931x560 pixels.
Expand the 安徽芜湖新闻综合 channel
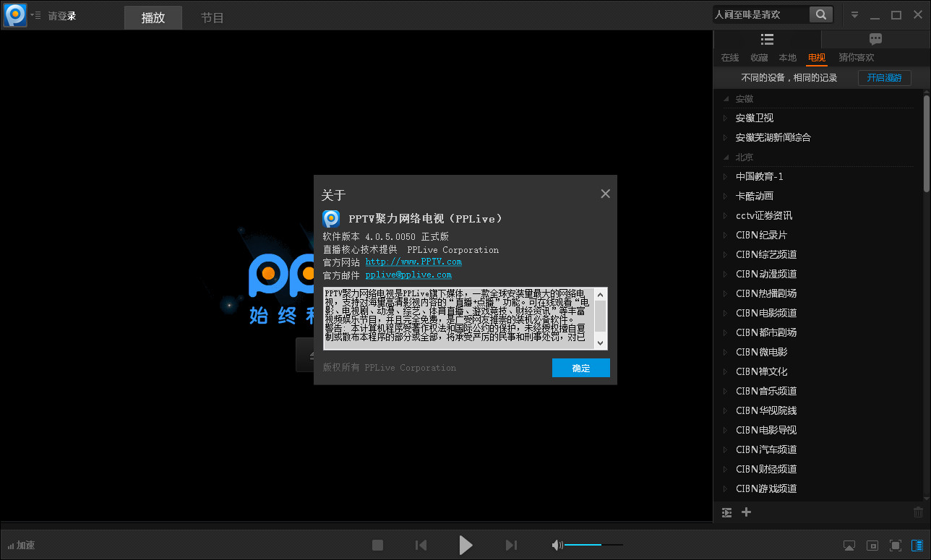point(727,138)
